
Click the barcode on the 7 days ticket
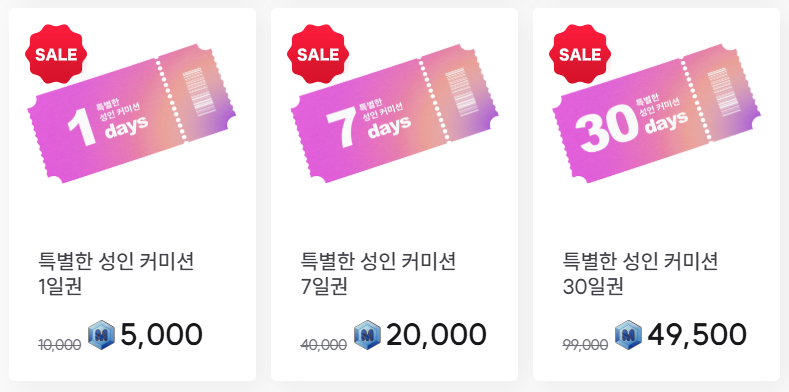(457, 93)
